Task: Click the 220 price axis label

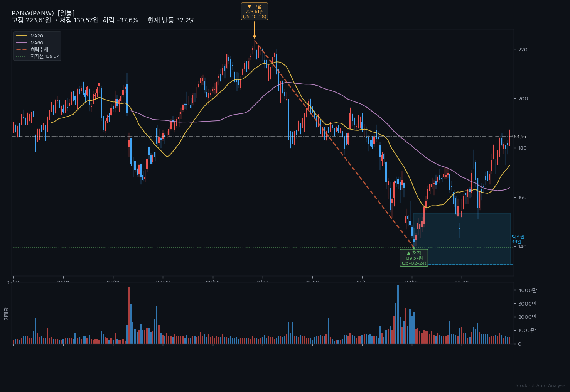Action: (523, 49)
